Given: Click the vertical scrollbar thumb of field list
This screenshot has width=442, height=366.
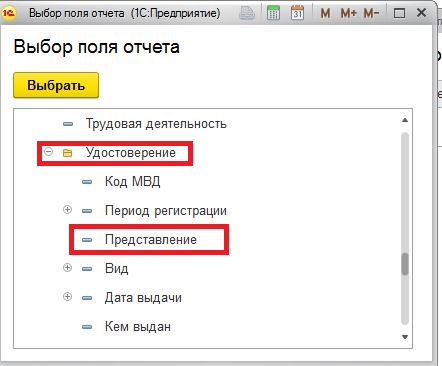Looking at the screenshot, I should (x=405, y=264).
